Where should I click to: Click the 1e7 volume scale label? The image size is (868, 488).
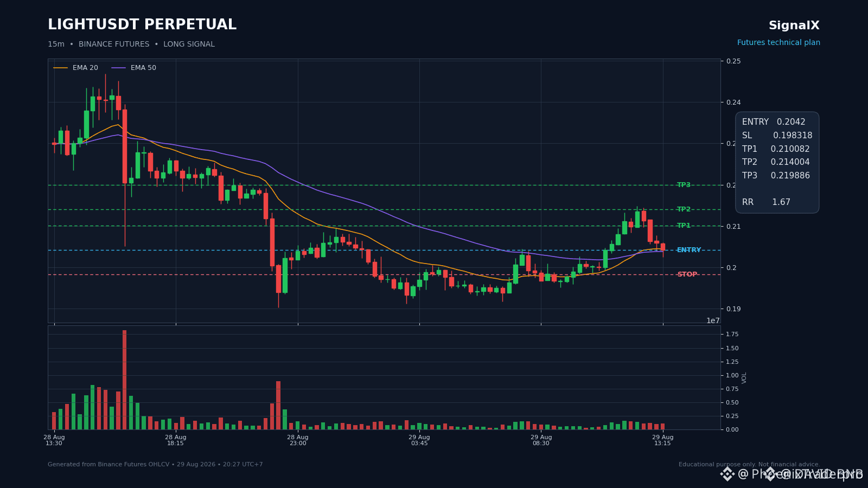(713, 321)
